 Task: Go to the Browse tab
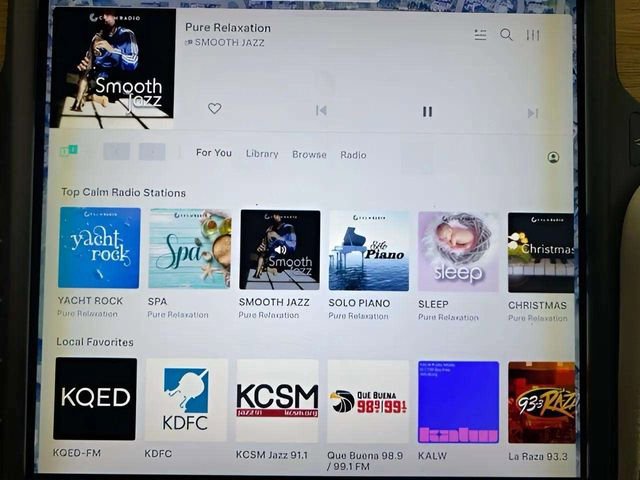(x=309, y=155)
